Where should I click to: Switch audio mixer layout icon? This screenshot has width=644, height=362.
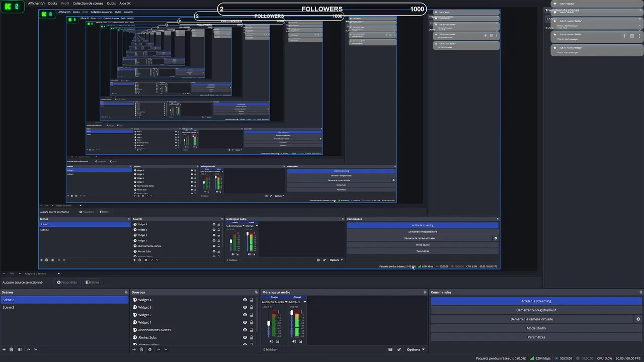click(x=390, y=349)
